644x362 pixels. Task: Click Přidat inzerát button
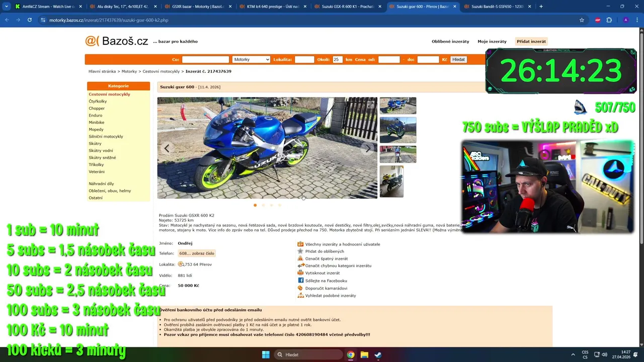[531, 41]
